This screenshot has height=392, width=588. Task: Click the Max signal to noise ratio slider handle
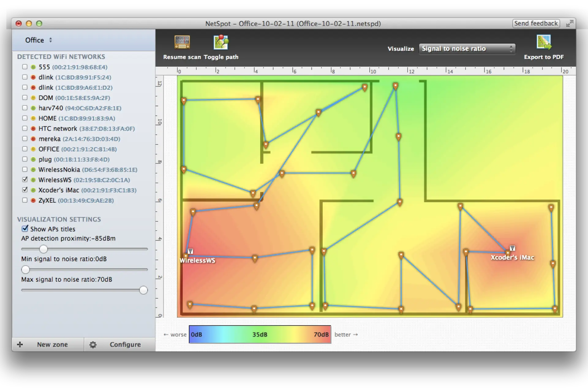point(143,290)
